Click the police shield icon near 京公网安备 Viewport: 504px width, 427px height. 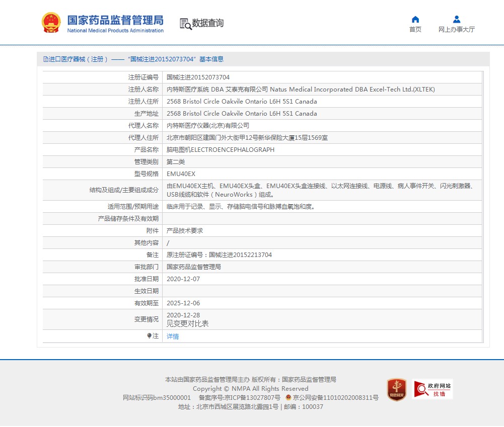pos(289,397)
